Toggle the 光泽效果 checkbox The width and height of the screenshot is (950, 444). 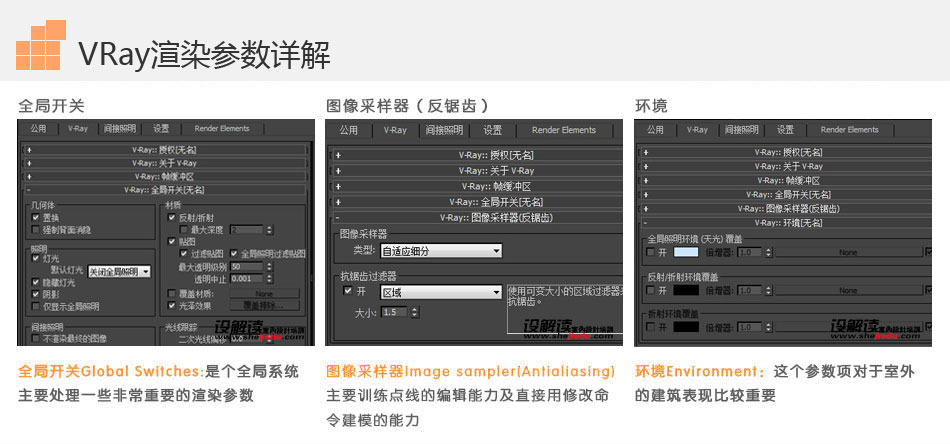click(x=171, y=306)
